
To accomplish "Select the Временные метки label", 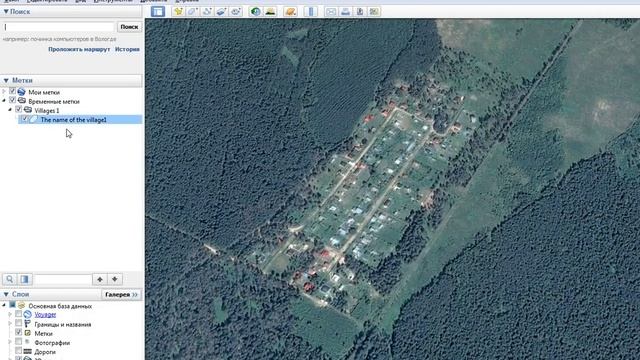I will click(x=54, y=101).
